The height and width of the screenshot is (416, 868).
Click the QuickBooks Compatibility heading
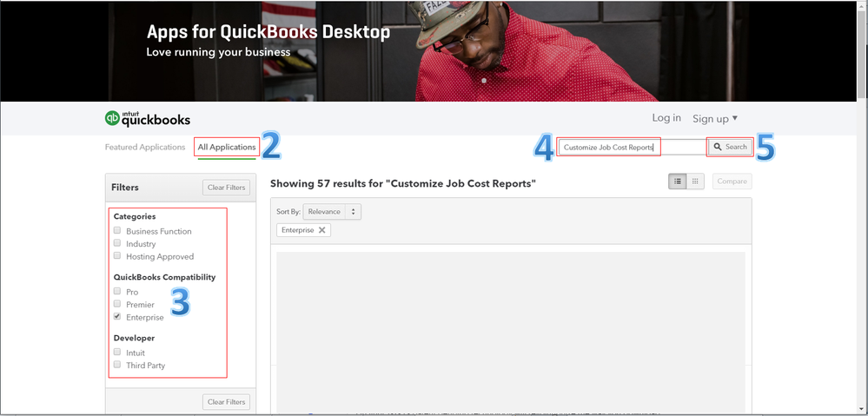164,277
